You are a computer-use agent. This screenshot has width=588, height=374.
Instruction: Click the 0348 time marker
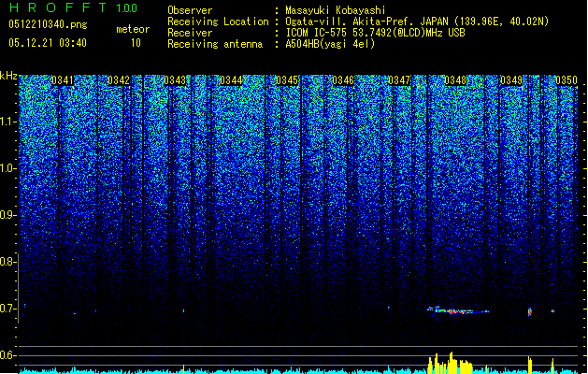pyautogui.click(x=455, y=80)
